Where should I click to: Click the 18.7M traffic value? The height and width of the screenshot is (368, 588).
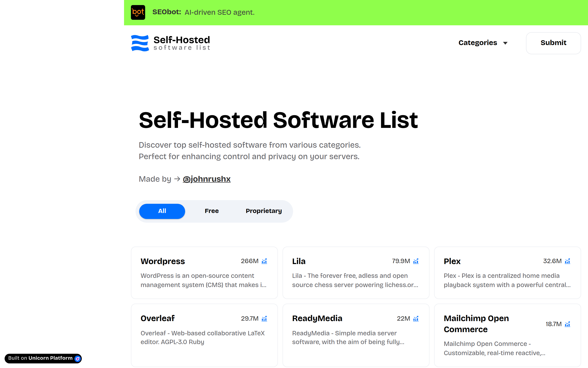tap(554, 324)
